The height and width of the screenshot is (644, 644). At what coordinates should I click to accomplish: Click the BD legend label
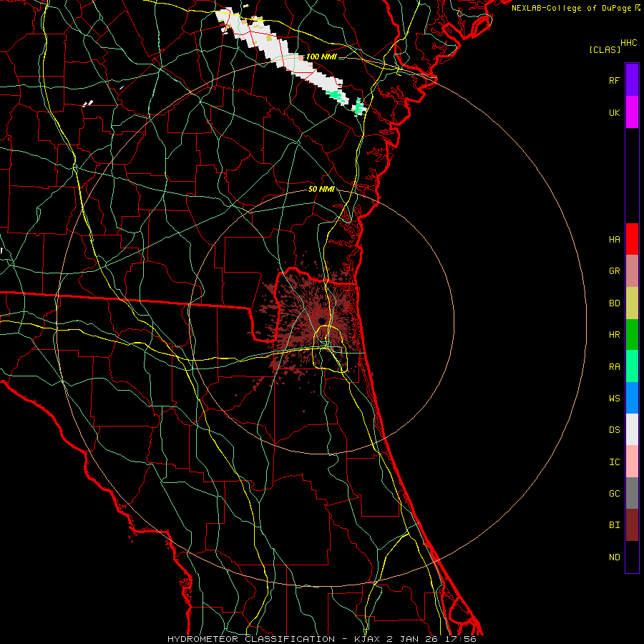pos(614,303)
